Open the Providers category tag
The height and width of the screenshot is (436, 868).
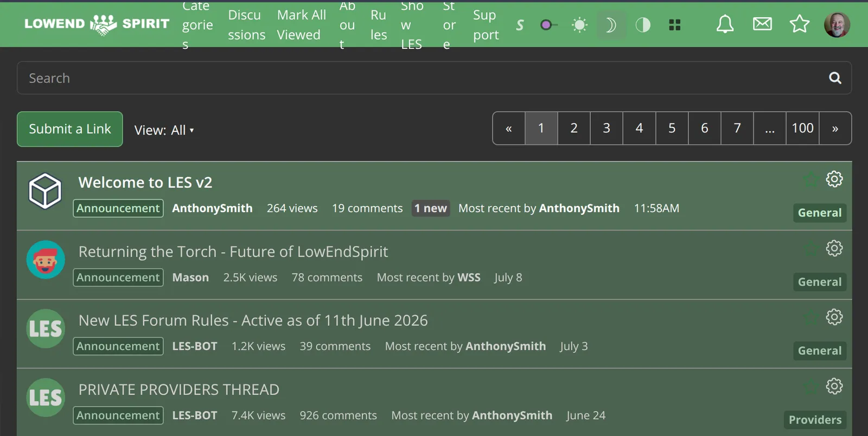[815, 420]
